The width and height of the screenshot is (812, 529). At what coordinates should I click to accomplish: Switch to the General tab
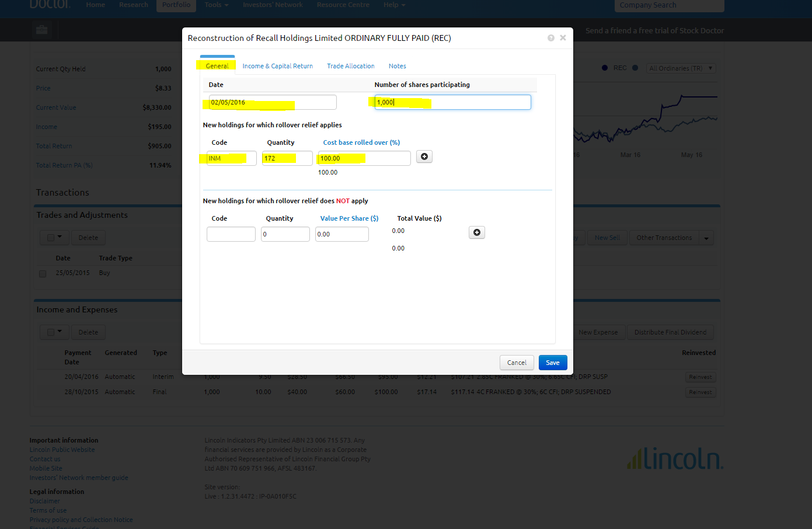point(217,66)
